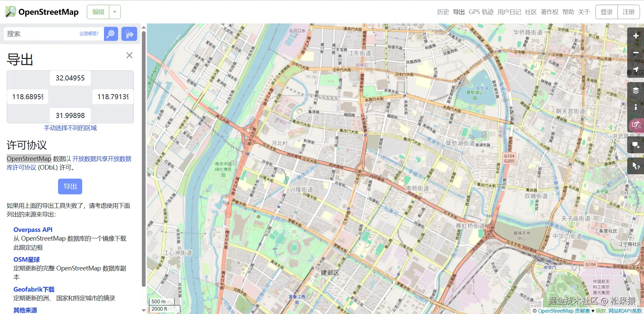644x314 pixels.
Task: Zoom in on the map
Action: [x=636, y=36]
